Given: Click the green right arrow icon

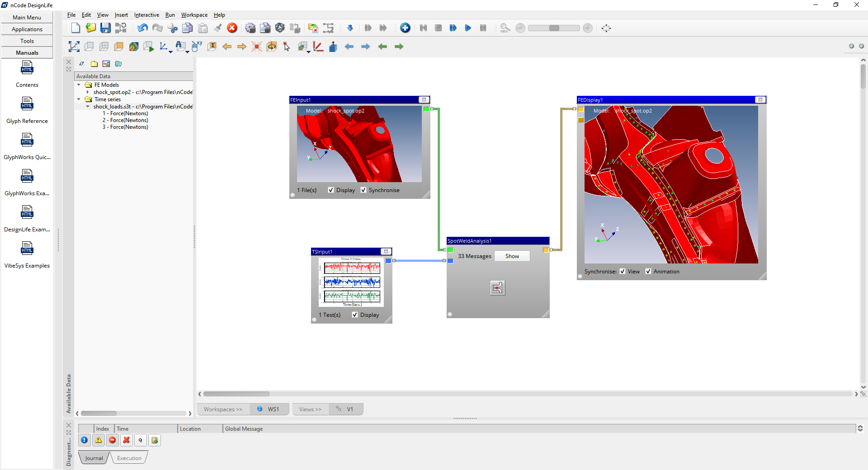Looking at the screenshot, I should click(399, 47).
